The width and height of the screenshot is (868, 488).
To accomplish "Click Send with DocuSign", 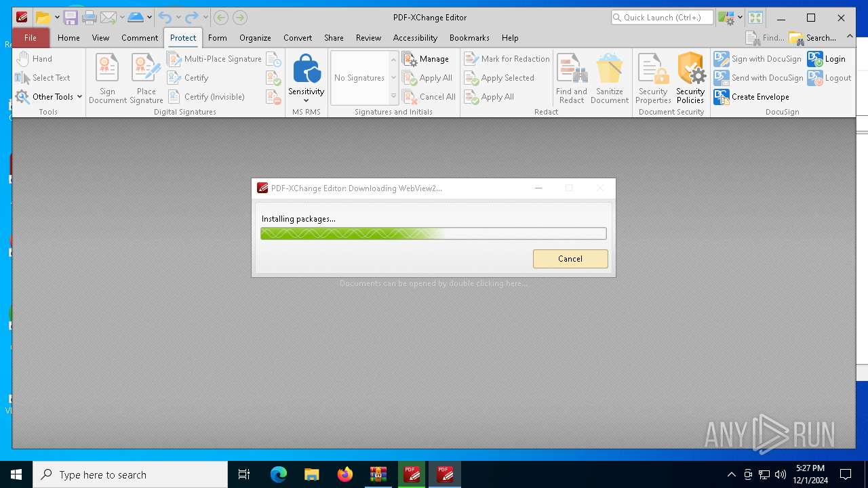I will [x=759, y=78].
